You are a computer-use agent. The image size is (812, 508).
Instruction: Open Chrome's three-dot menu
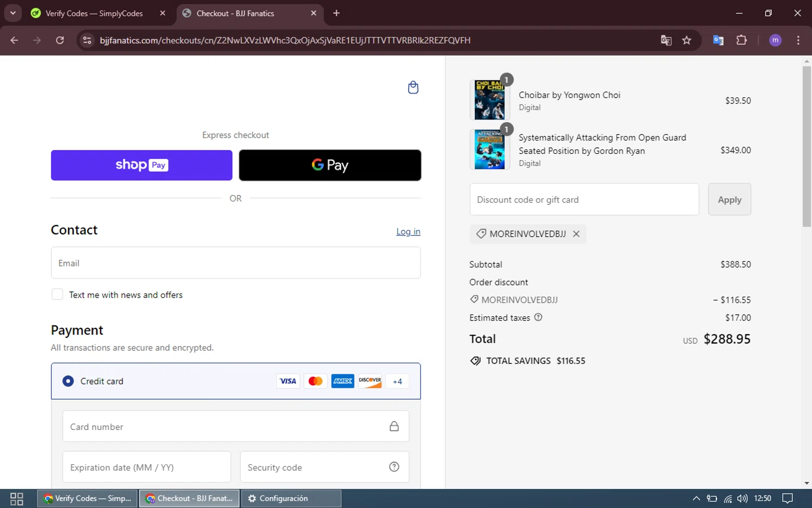pyautogui.click(x=798, y=40)
